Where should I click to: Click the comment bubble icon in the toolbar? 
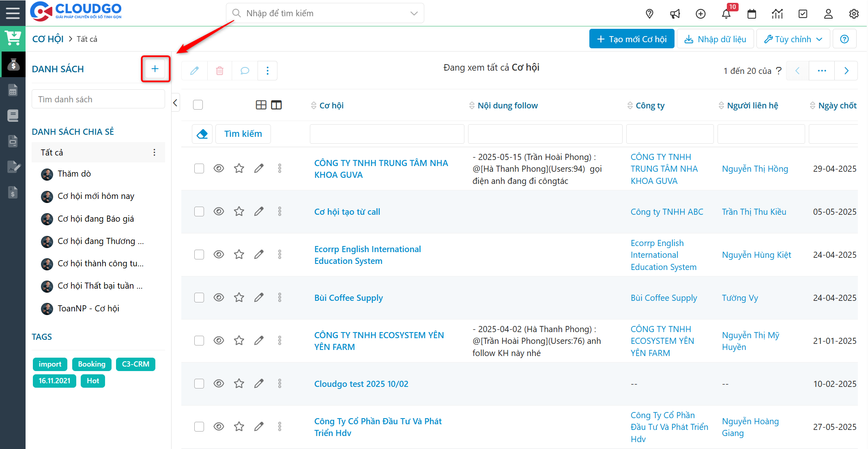[245, 71]
